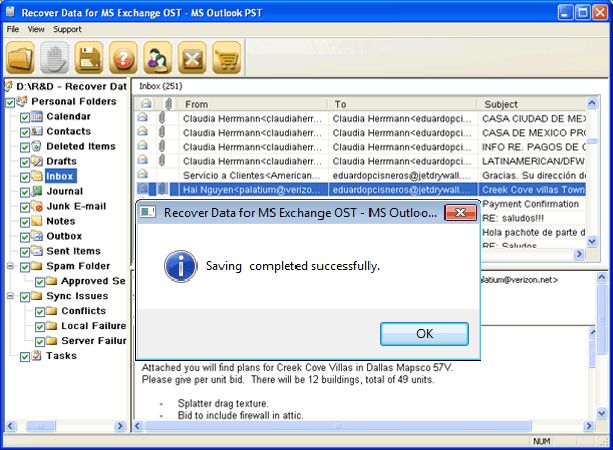Click the X exit toolbar icon
The width and height of the screenshot is (613, 450).
pos(192,58)
